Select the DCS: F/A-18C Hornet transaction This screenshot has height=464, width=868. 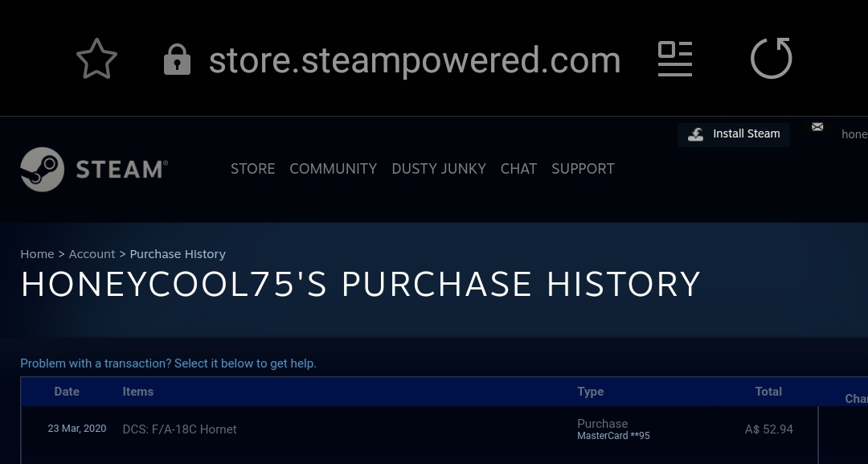coord(419,429)
